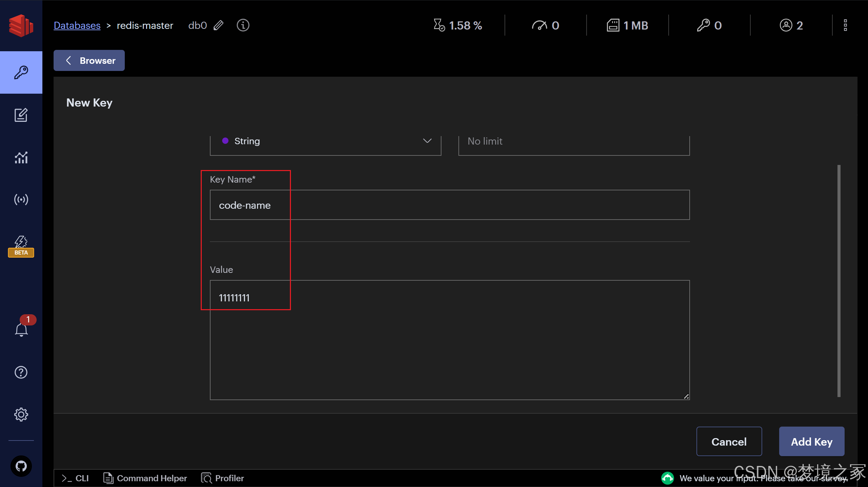Open the settings gear icon

coord(21,414)
